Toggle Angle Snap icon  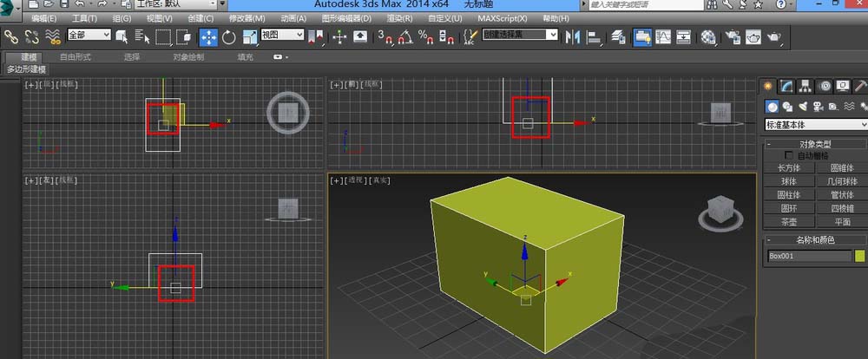[405, 37]
